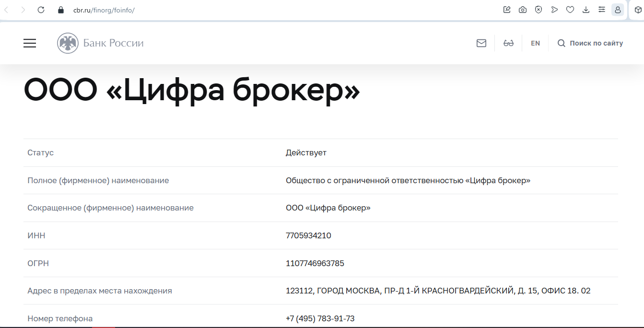644x328 pixels.
Task: Bookmark the page with the heart icon
Action: pyautogui.click(x=570, y=10)
